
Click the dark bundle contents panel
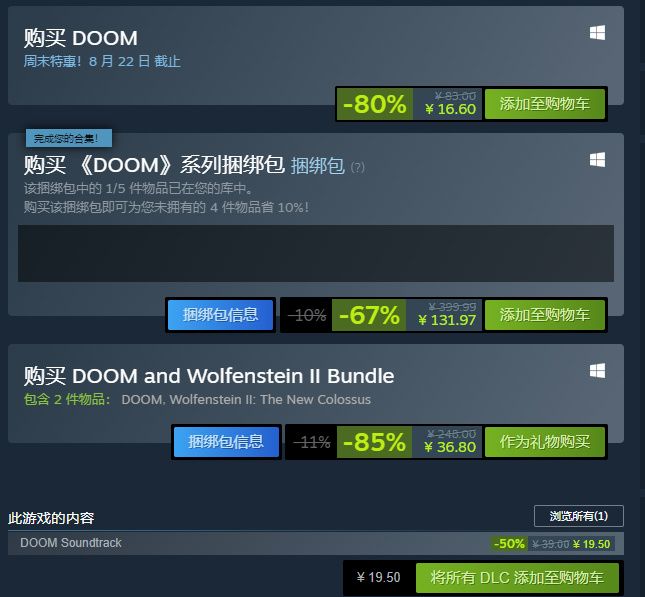click(x=316, y=253)
